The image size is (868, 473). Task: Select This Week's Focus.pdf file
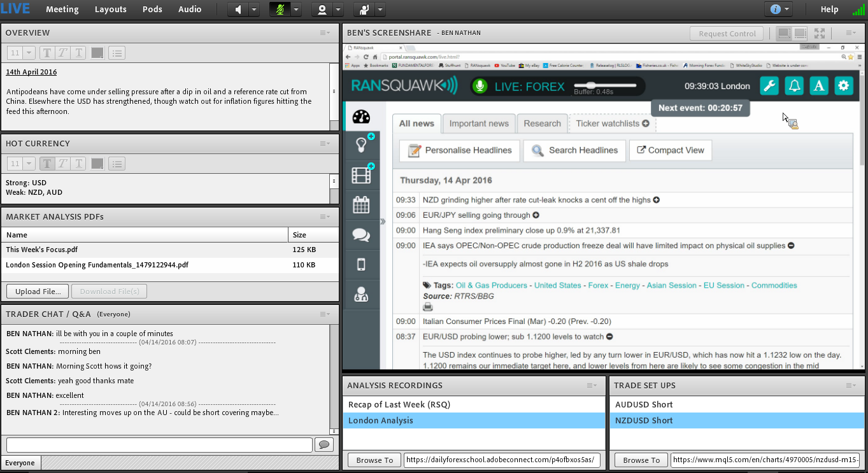click(x=169, y=250)
